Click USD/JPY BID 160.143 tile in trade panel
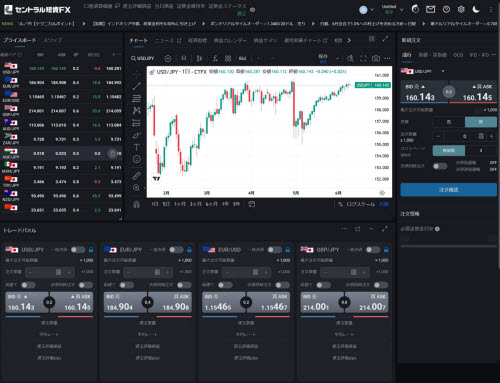 27,303
